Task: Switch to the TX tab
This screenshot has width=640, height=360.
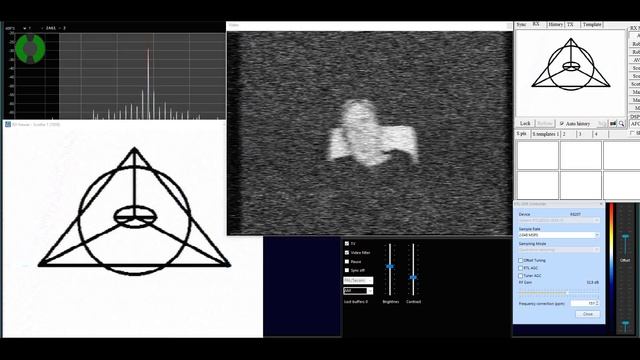Action: tap(571, 24)
